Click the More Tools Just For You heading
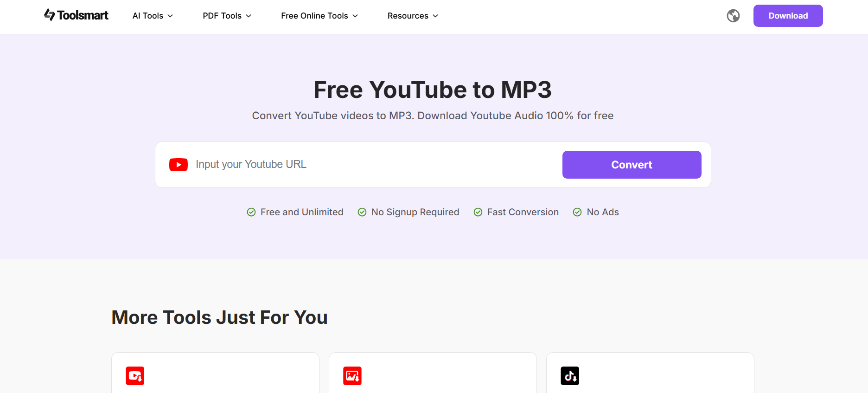Screen dimensions: 868x393 (219, 317)
